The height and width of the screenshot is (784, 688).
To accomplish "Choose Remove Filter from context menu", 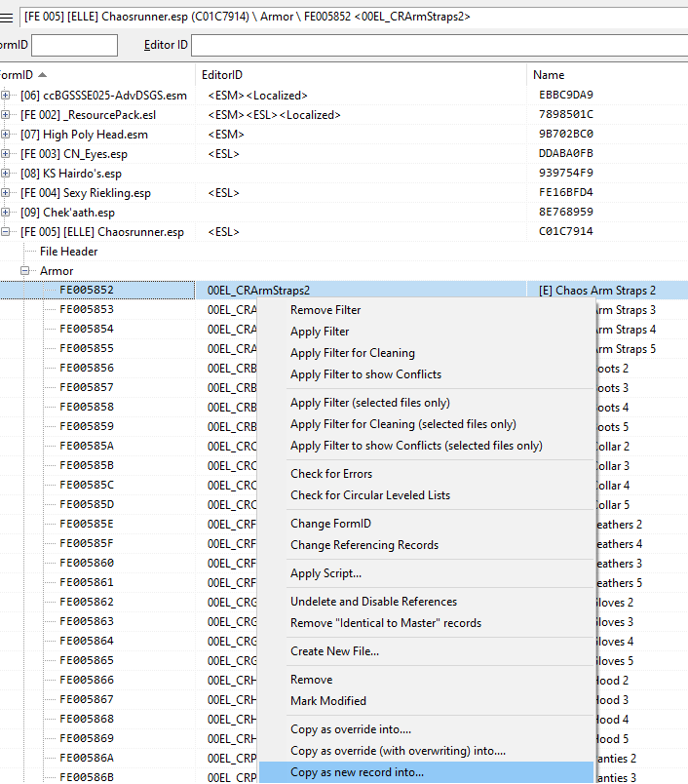I will (x=325, y=310).
